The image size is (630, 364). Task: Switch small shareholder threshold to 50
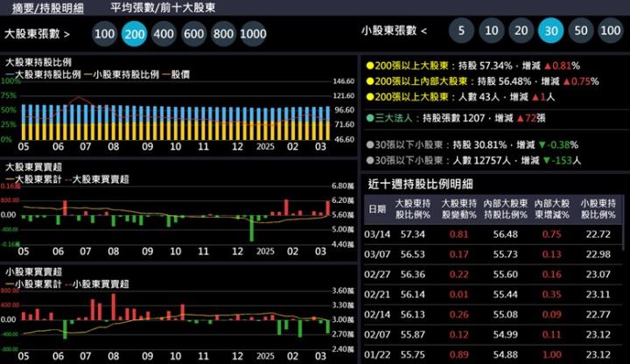(x=581, y=31)
